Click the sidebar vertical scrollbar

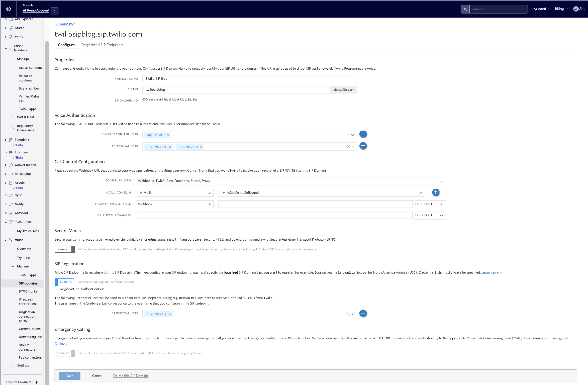point(47,212)
